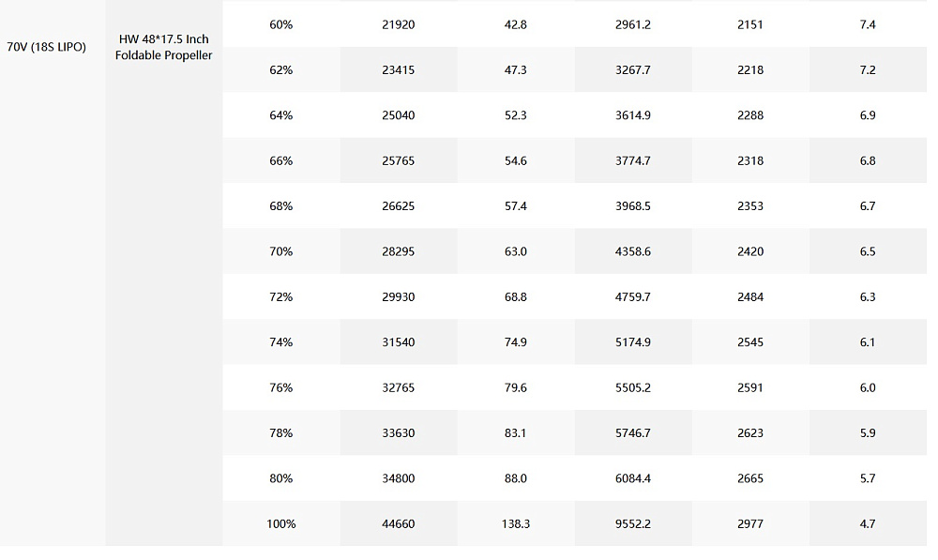Click HW 48*17.5 Inch Foldable Propeller cell
This screenshot has height=560, width=938.
[163, 47]
